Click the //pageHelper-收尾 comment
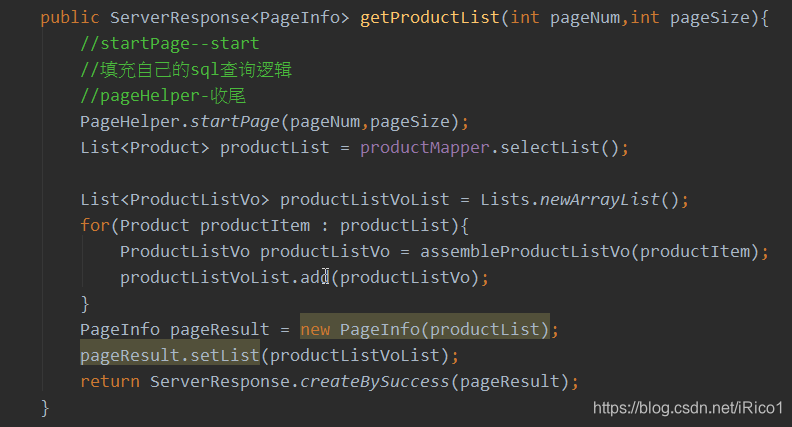The width and height of the screenshot is (792, 427). [163, 96]
